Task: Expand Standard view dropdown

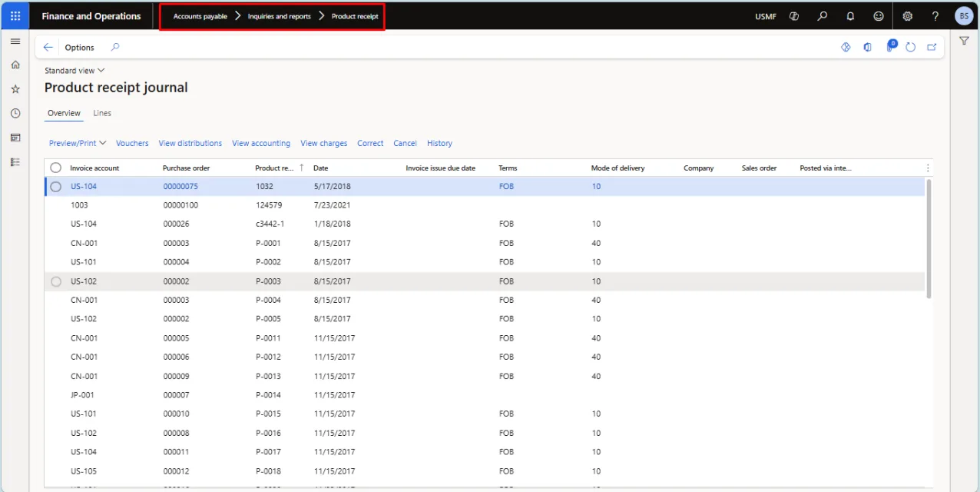Action: pos(74,71)
